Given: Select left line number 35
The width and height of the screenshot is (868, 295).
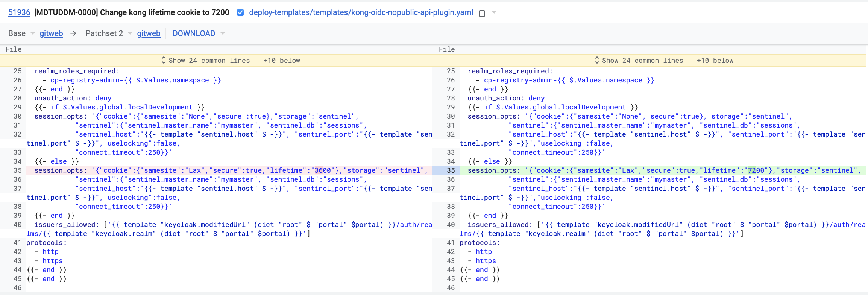Looking at the screenshot, I should [18, 170].
